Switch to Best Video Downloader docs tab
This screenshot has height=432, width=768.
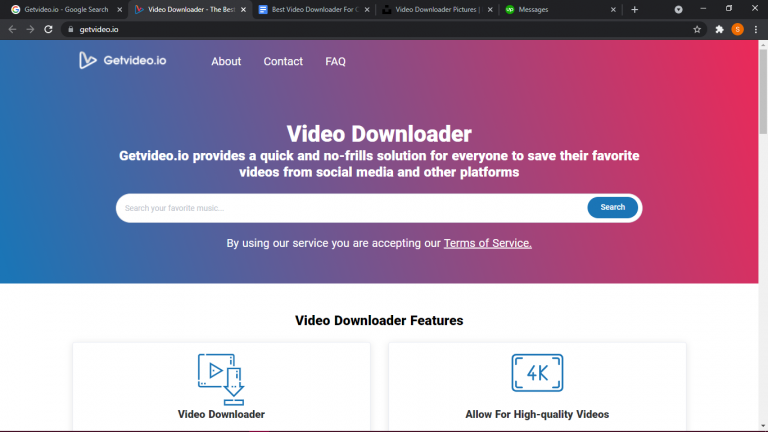coord(313,9)
